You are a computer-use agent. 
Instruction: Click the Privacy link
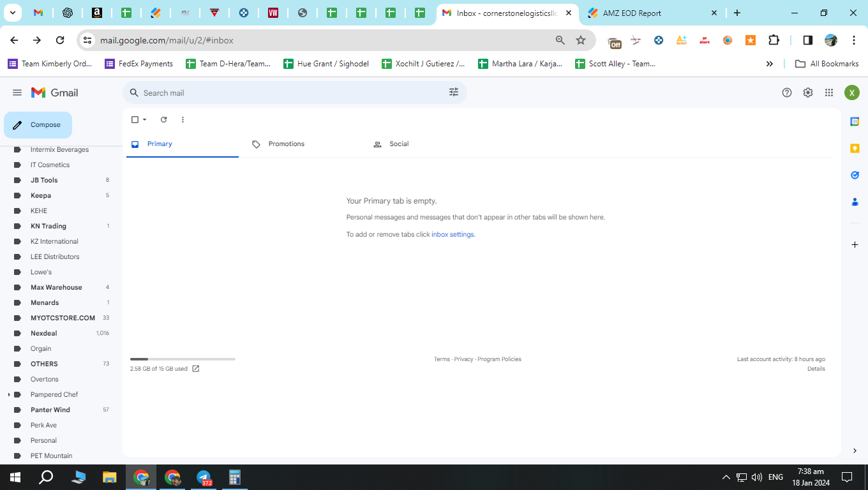click(x=463, y=359)
